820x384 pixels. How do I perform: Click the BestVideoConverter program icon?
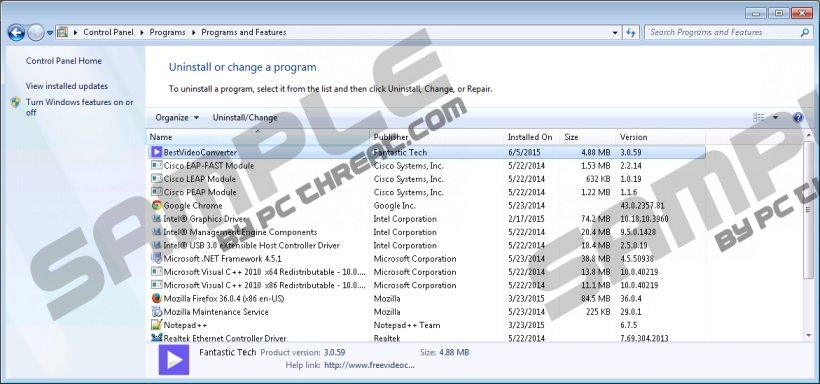point(156,152)
